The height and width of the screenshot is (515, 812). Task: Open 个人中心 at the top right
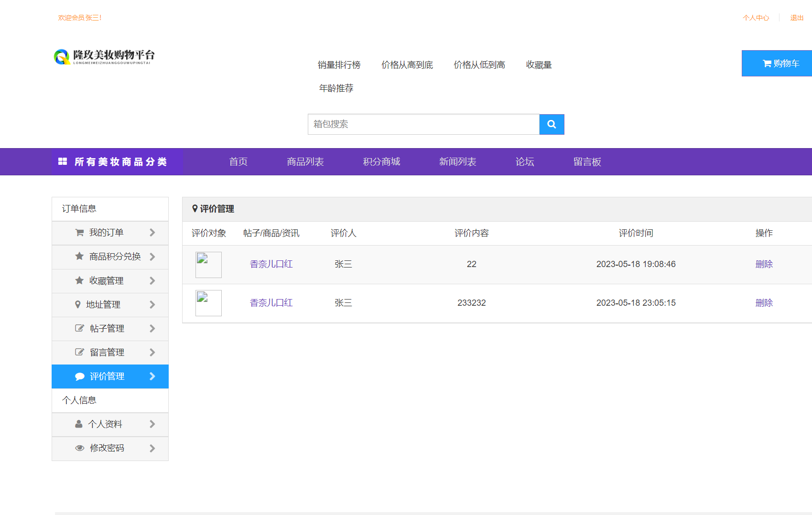(x=756, y=18)
